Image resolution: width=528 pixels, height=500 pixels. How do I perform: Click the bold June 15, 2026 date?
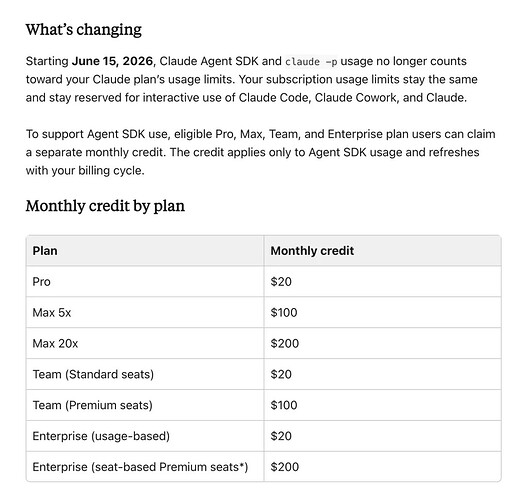coord(112,61)
